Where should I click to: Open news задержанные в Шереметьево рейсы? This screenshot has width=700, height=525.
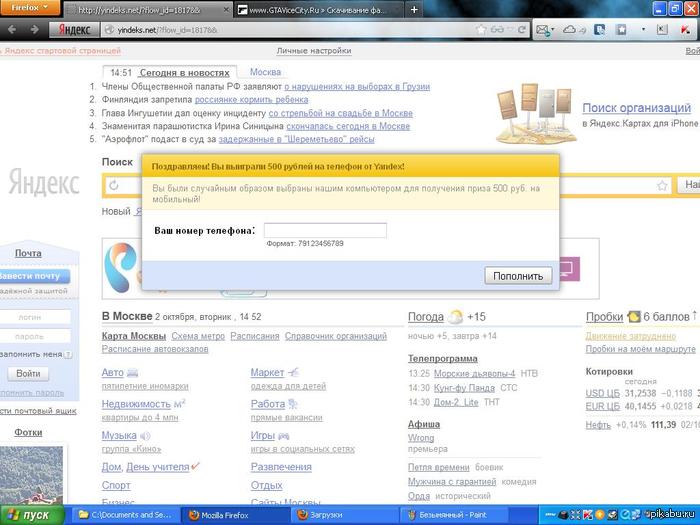pos(296,139)
